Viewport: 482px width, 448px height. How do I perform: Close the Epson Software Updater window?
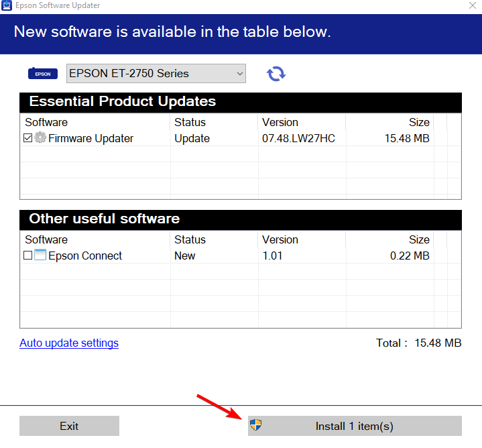pos(471,5)
